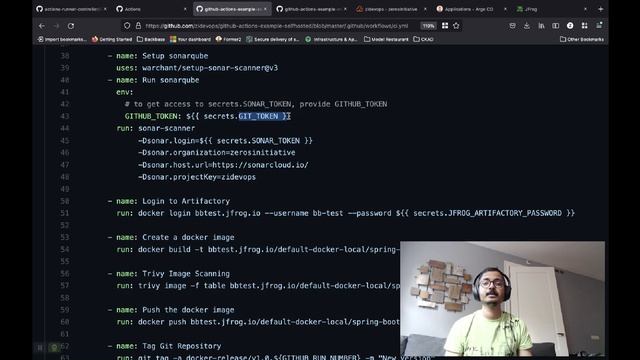Select line number 51 in the gutter

[x=64, y=213]
